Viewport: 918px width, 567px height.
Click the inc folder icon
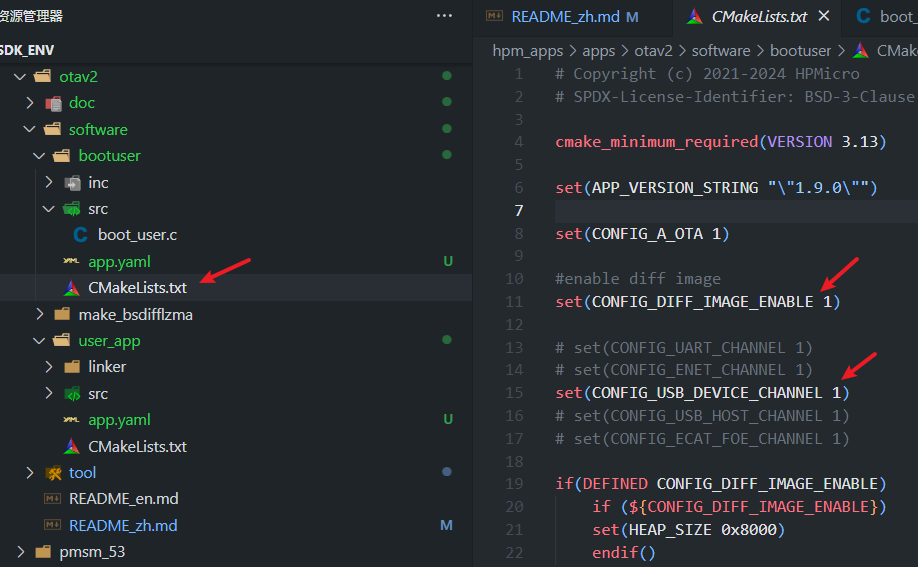[x=72, y=183]
